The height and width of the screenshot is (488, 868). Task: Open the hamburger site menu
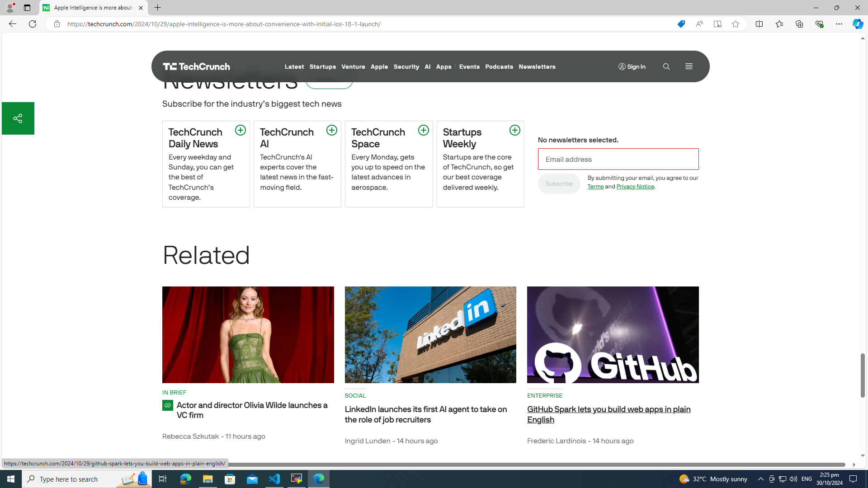(689, 66)
